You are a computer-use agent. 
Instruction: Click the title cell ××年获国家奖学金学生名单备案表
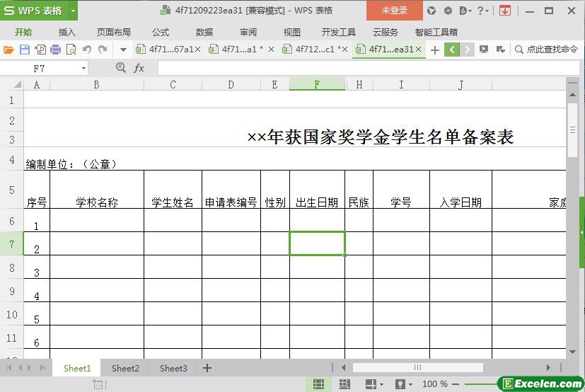click(x=380, y=137)
